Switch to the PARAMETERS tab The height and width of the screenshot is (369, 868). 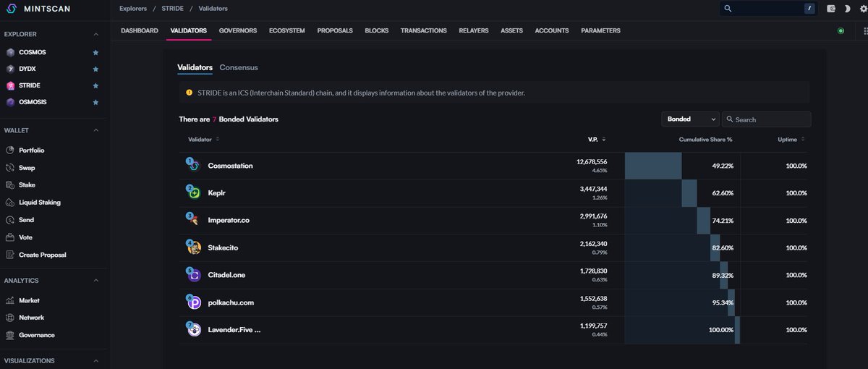[x=600, y=31]
